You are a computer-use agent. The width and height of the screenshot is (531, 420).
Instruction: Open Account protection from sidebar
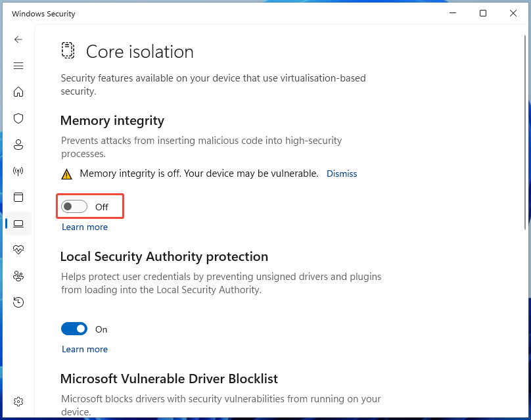(x=18, y=145)
